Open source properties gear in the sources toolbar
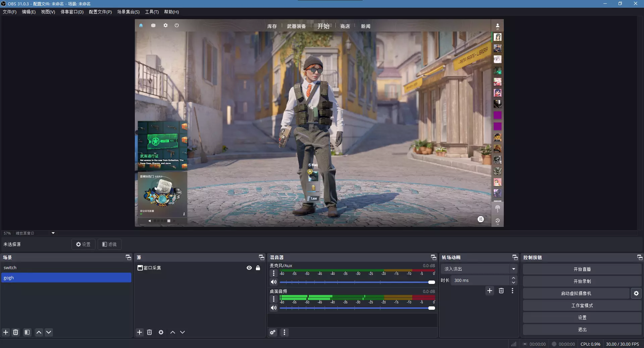The height and width of the screenshot is (348, 644). coord(161,332)
